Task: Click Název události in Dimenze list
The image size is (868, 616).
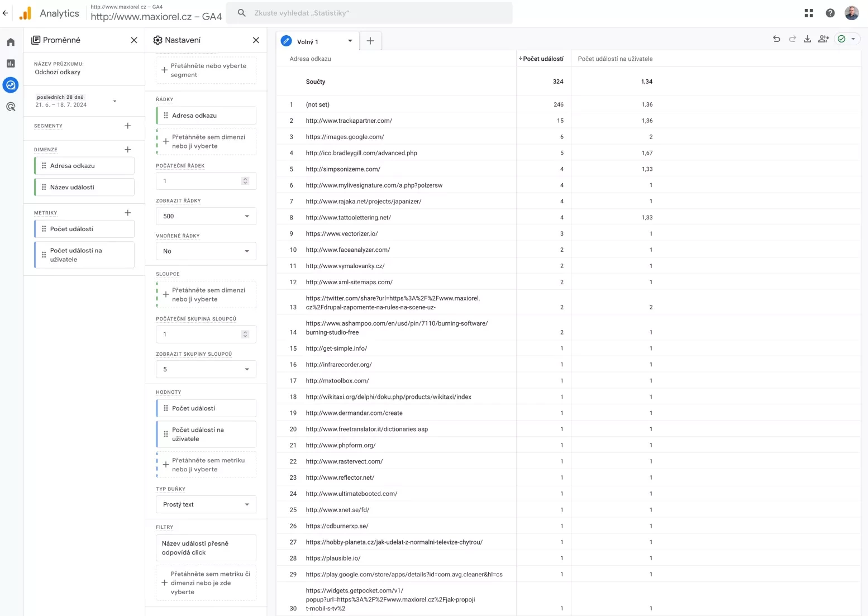Action: click(x=84, y=187)
